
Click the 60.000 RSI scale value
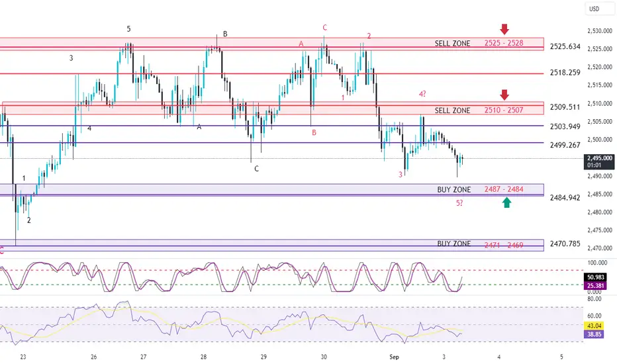[x=594, y=316]
